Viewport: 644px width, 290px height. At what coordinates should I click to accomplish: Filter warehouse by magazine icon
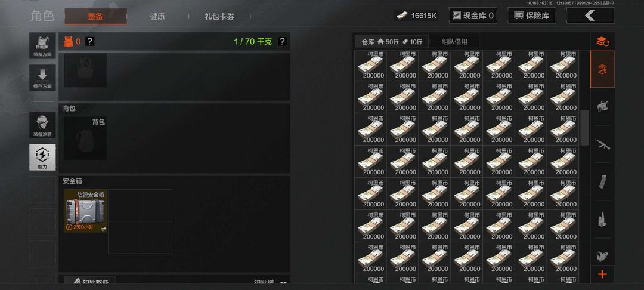coord(602,181)
